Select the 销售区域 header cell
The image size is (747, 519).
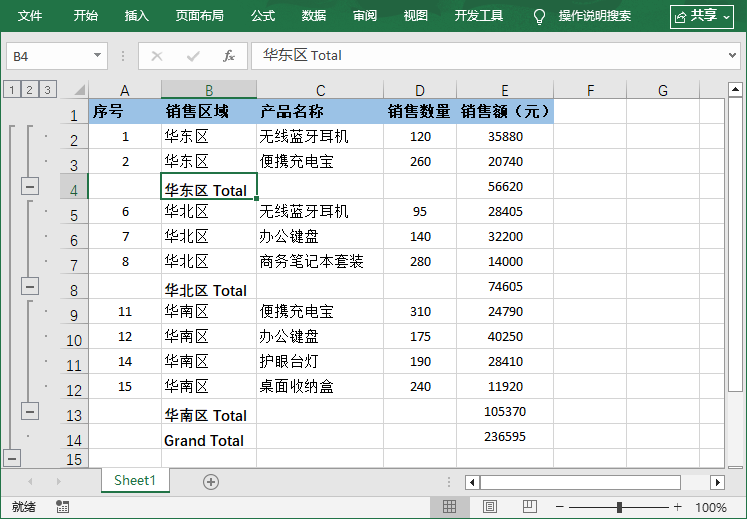click(x=209, y=111)
